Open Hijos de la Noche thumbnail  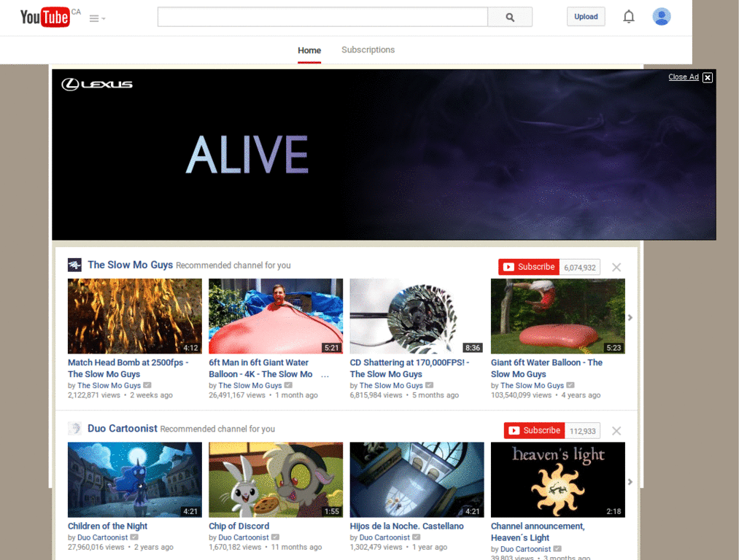[417, 480]
